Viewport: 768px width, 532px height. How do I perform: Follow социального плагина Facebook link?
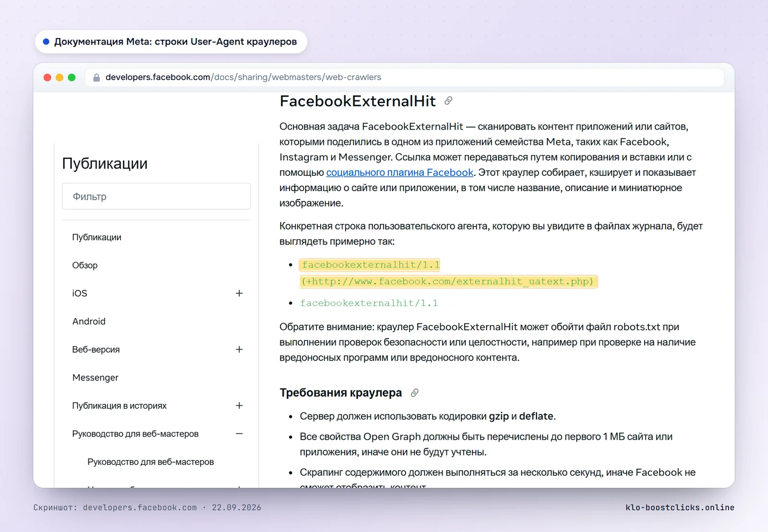pos(400,172)
